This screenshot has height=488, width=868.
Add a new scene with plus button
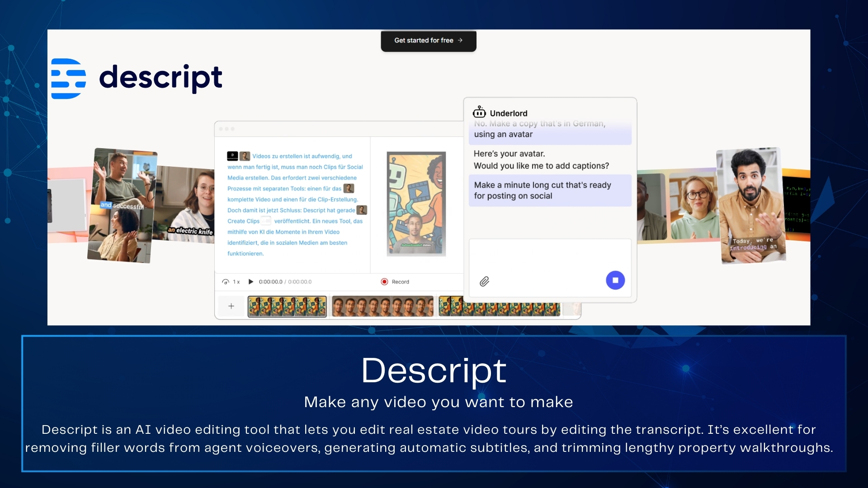click(231, 306)
